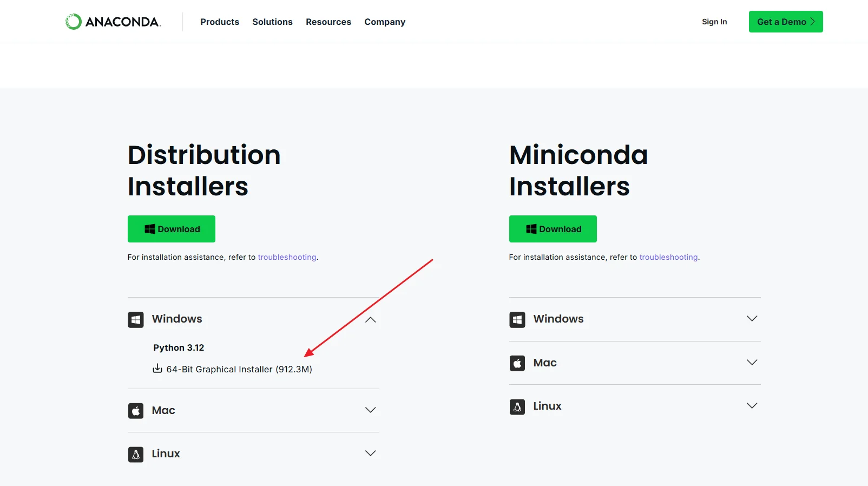
Task: Click Apple Mac icon under Miniconda Installers
Action: pos(517,363)
